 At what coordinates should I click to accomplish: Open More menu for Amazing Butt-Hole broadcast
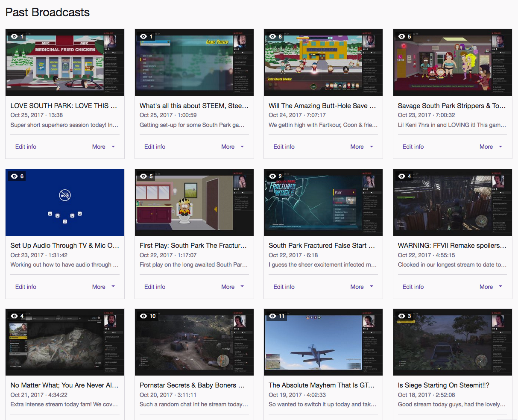[362, 147]
